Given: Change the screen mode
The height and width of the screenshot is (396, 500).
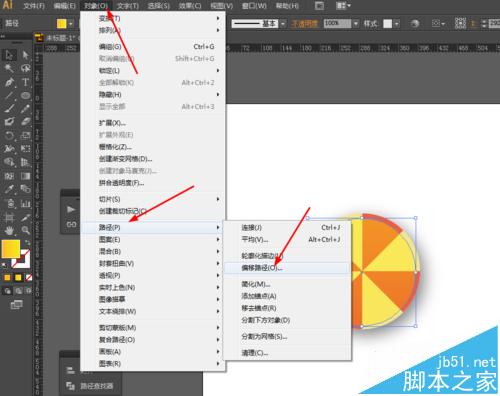Looking at the screenshot, I should pyautogui.click(x=16, y=304).
